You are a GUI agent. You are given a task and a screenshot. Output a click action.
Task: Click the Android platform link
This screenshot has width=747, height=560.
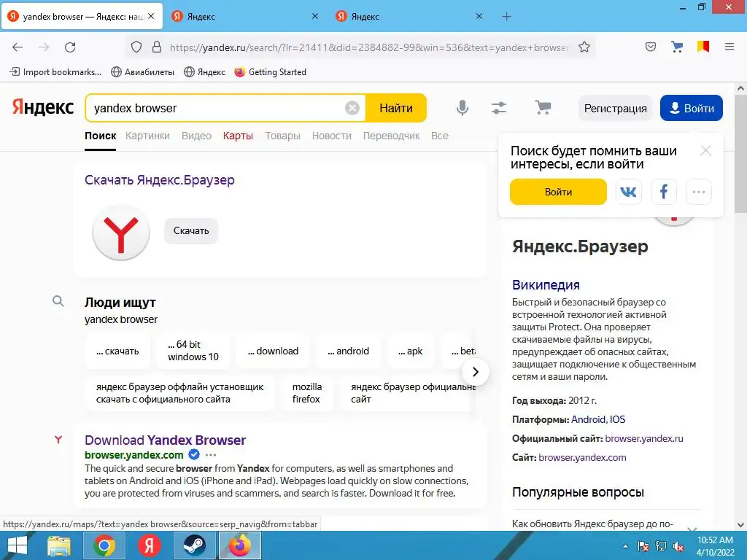pos(589,419)
